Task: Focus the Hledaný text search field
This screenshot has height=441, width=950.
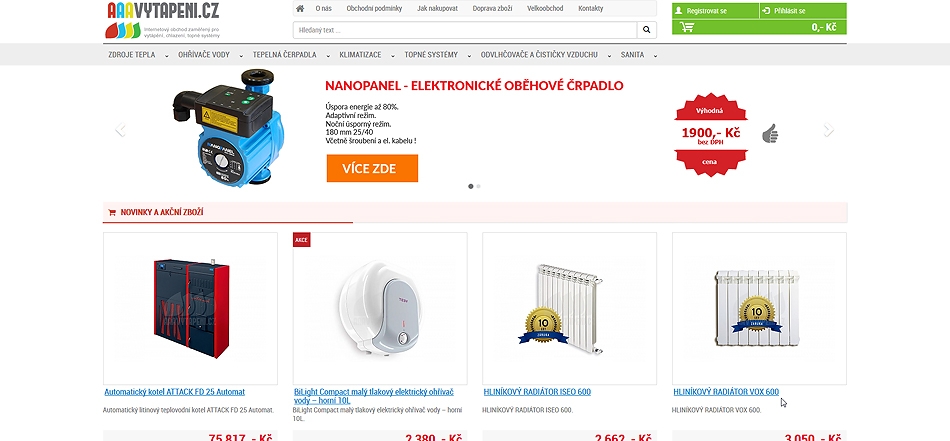Action: 465,30
